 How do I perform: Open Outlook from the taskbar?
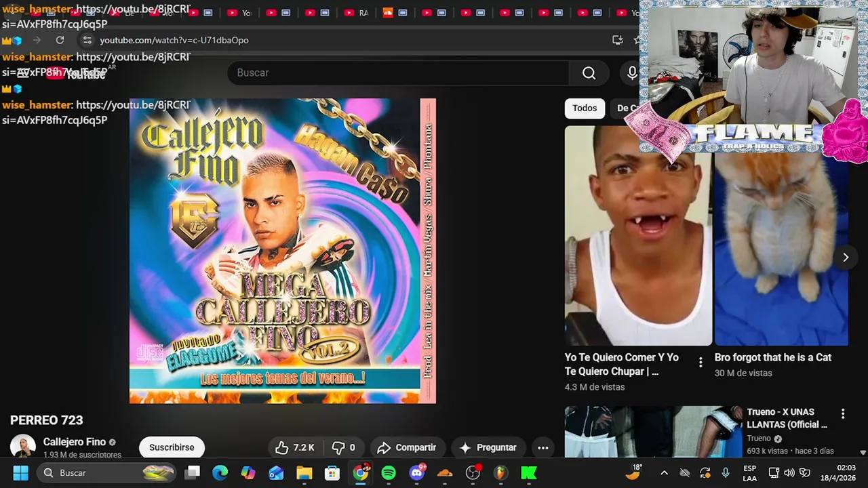point(276,473)
